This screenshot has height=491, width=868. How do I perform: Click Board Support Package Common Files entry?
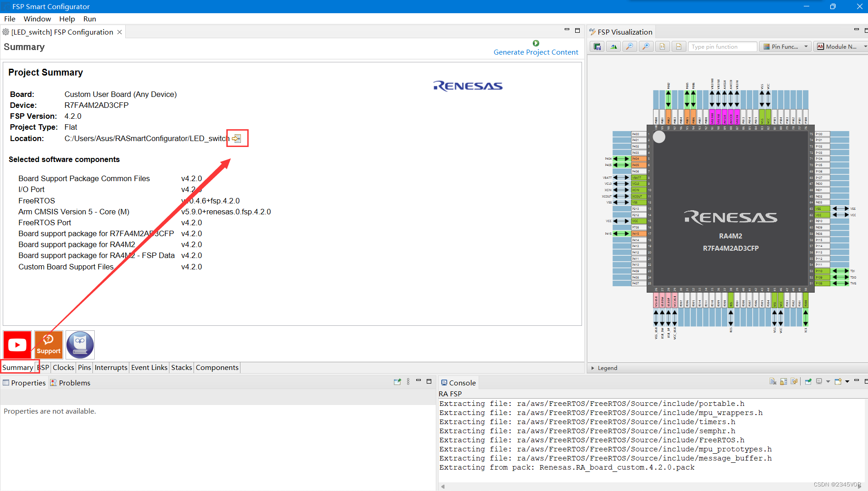tap(84, 179)
